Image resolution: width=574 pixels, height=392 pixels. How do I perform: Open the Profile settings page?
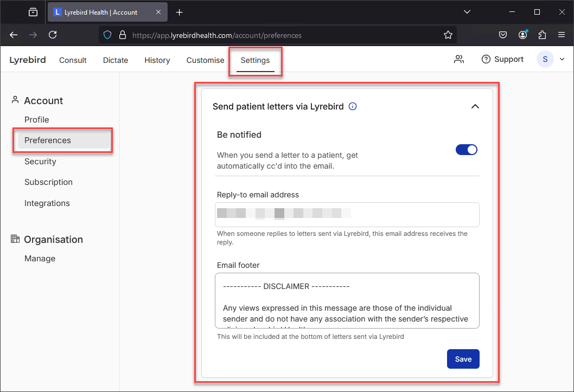pyautogui.click(x=36, y=120)
